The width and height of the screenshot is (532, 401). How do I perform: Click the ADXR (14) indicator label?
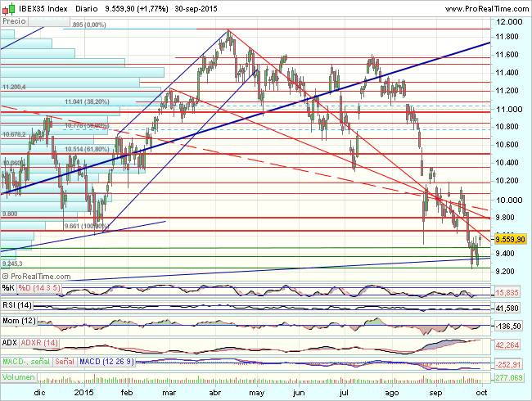(x=39, y=343)
